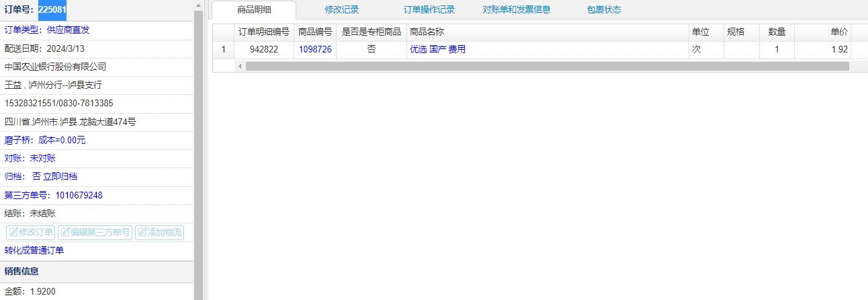
Task: Switch to the 商品明细 tab
Action: [x=254, y=10]
